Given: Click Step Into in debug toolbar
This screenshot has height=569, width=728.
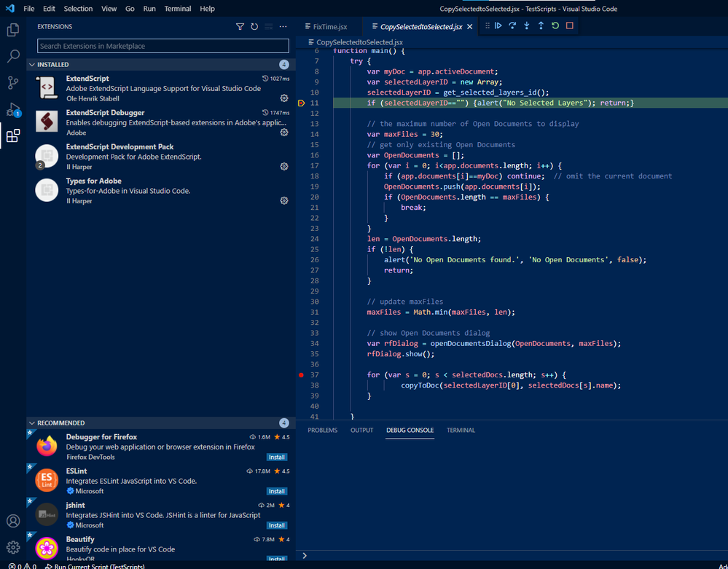Looking at the screenshot, I should 526,26.
